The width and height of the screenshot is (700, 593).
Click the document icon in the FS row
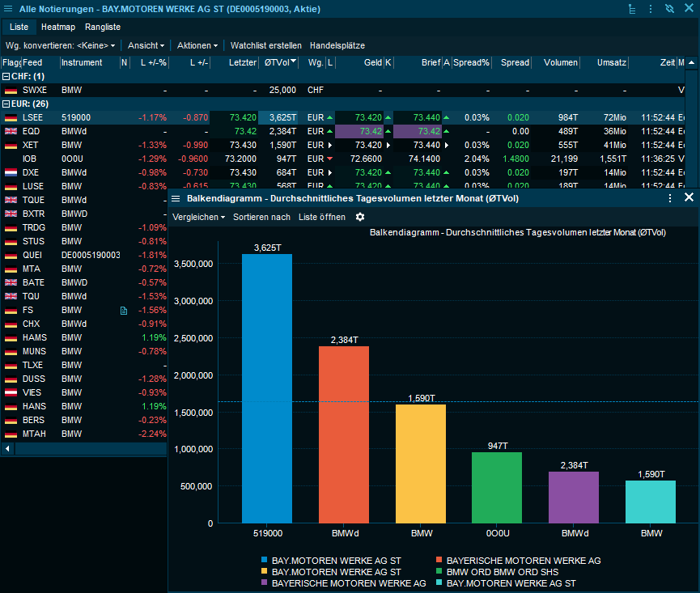pyautogui.click(x=124, y=310)
